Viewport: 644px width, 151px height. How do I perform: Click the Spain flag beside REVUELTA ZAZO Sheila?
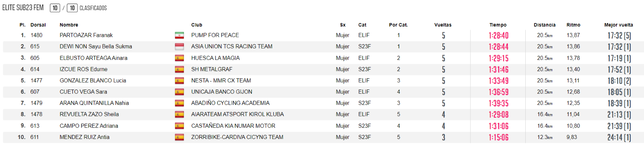tap(179, 114)
